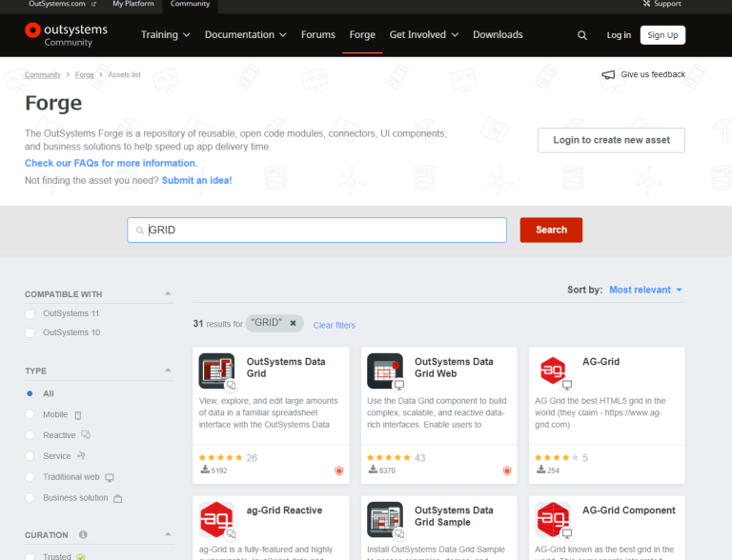The image size is (732, 560).
Task: Open the Sort by Most relevant dropdown
Action: coord(645,290)
